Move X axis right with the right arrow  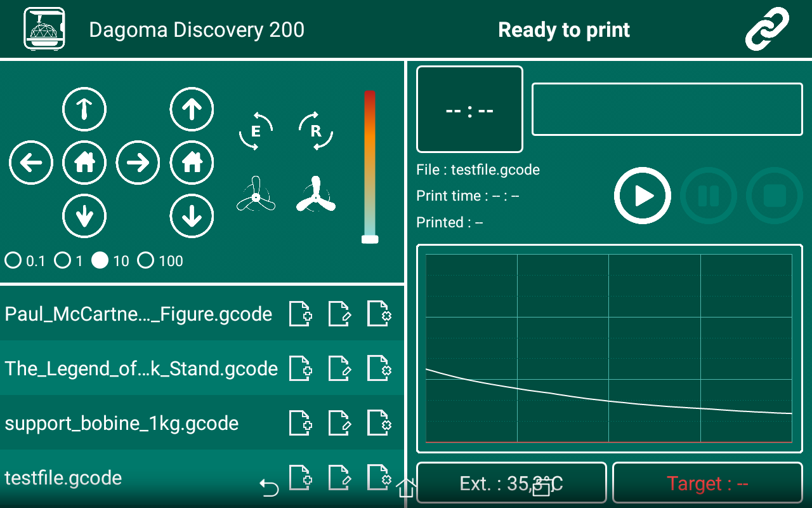(138, 163)
